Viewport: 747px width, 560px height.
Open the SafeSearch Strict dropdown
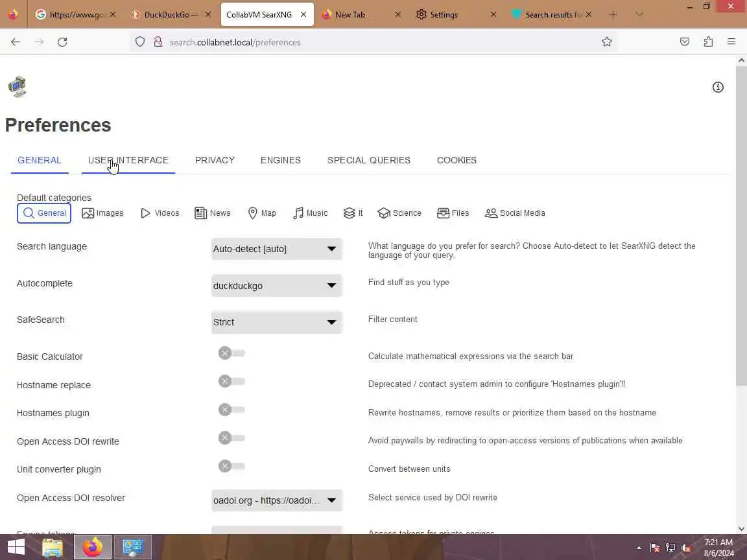277,322
